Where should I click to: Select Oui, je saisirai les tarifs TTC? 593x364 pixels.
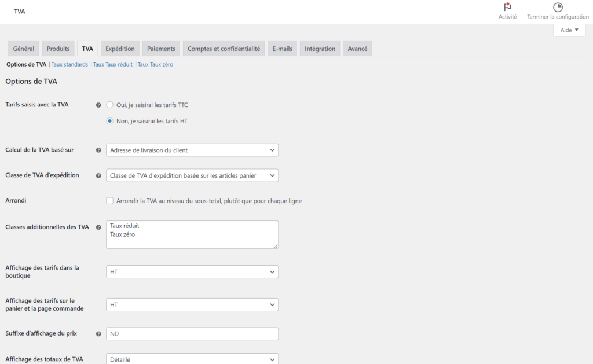tap(109, 105)
